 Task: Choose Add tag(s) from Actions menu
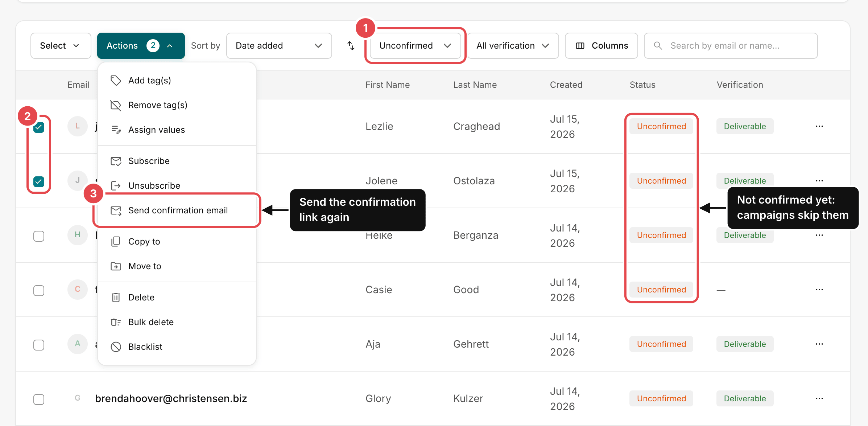click(177, 81)
